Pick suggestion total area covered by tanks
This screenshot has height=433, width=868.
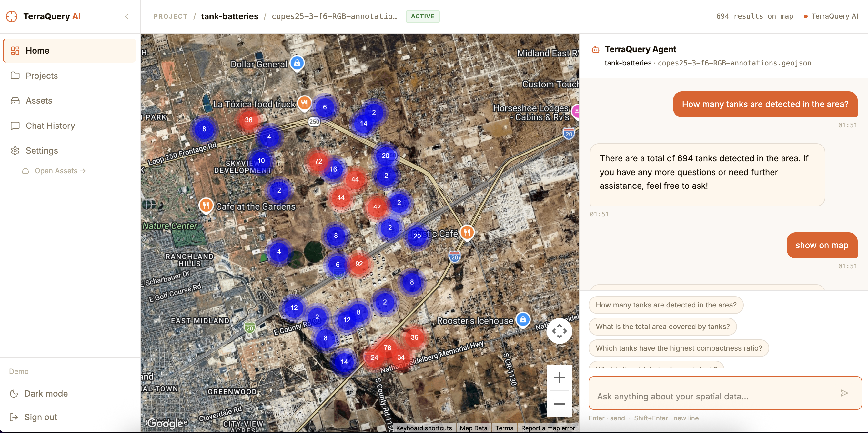(662, 327)
